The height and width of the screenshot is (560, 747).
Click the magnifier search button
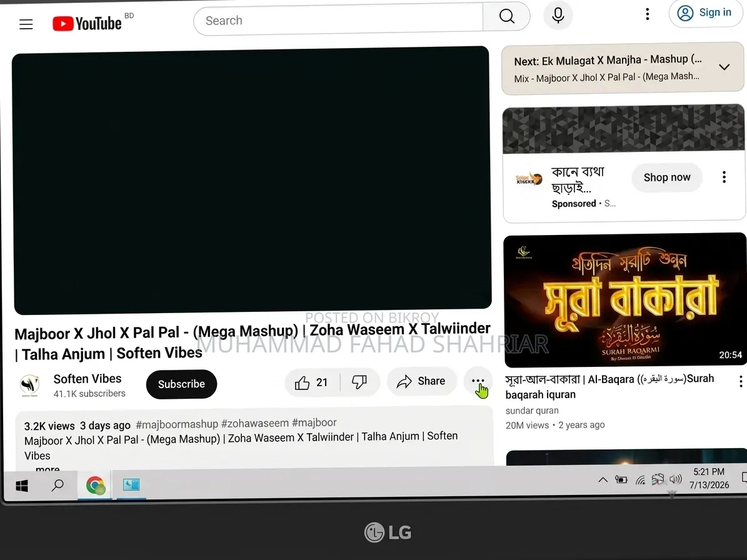pos(506,16)
